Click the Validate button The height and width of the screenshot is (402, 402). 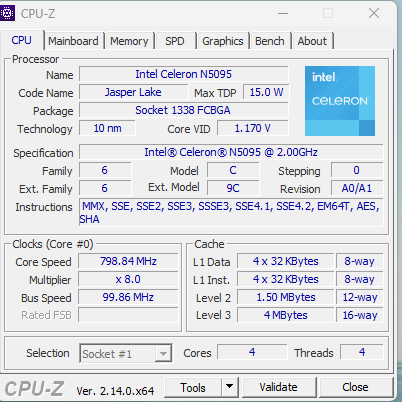pos(279,387)
